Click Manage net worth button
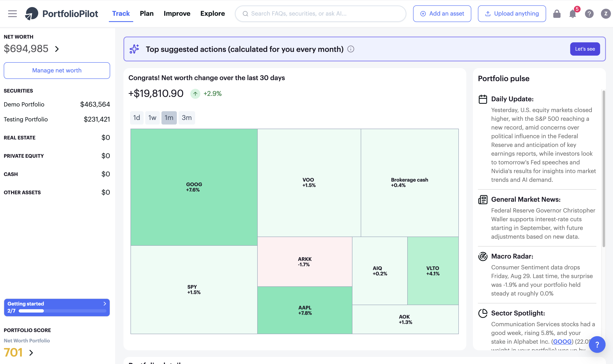The image size is (613, 364). tap(57, 70)
